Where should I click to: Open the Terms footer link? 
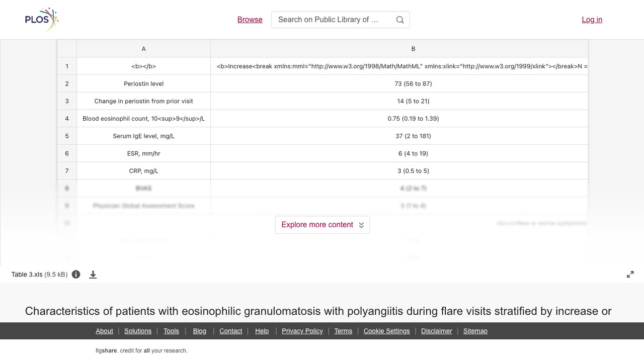343,331
